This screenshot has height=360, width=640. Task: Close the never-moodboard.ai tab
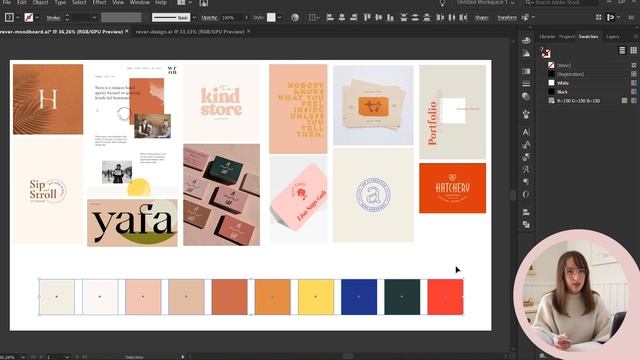click(x=127, y=31)
